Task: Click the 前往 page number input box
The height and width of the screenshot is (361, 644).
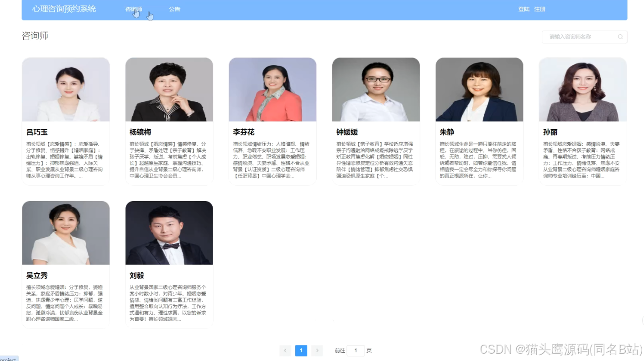Action: (356, 350)
